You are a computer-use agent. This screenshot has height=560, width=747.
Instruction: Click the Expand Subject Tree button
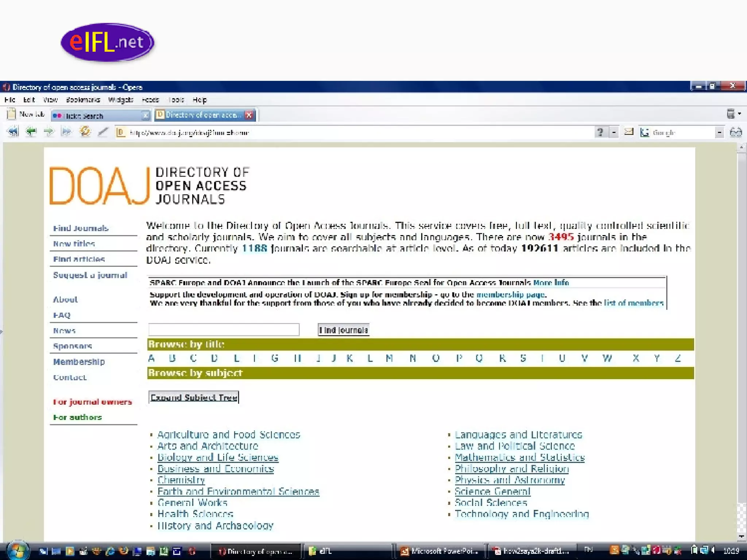[x=194, y=397]
